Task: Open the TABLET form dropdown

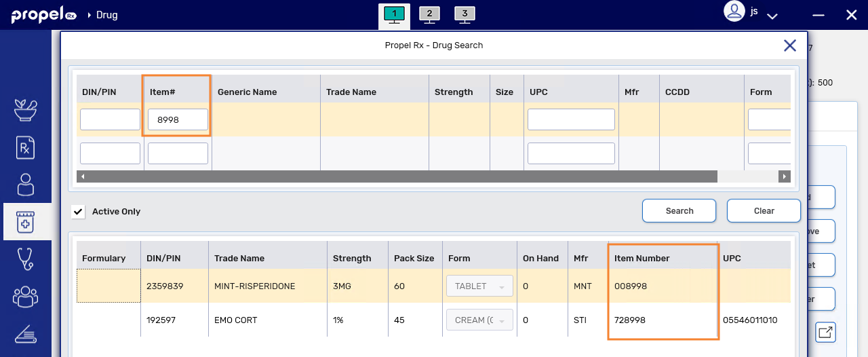Action: click(x=479, y=286)
